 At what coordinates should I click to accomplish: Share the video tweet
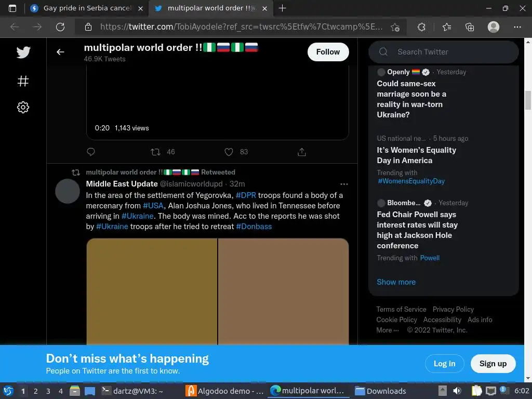[x=302, y=152]
